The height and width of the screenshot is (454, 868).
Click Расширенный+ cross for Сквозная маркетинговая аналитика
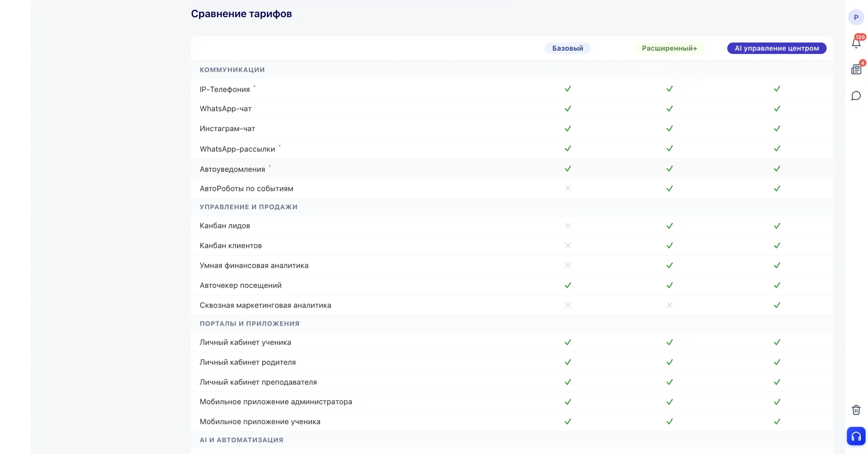(x=670, y=305)
